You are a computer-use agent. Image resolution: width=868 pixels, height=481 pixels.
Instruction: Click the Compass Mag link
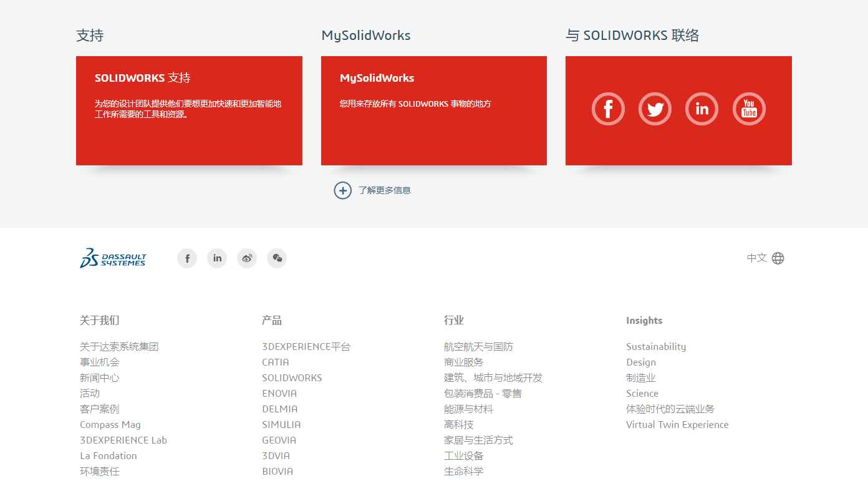[x=110, y=424]
